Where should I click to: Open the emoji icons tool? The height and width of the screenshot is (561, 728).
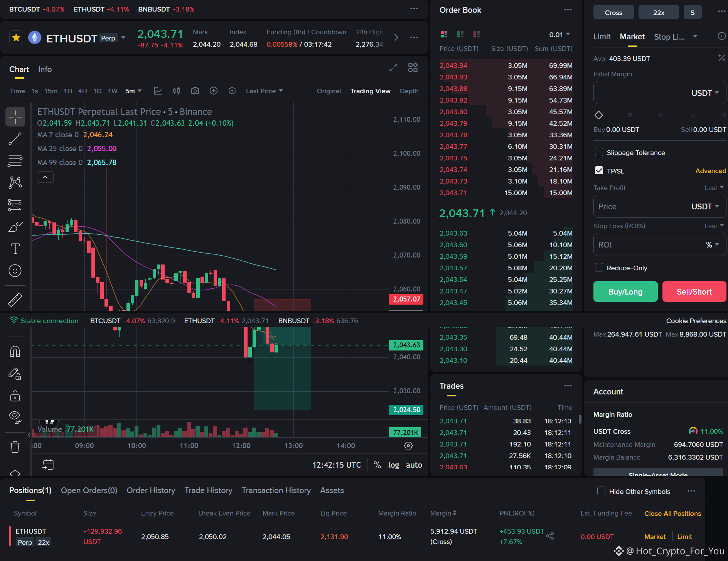(x=15, y=271)
